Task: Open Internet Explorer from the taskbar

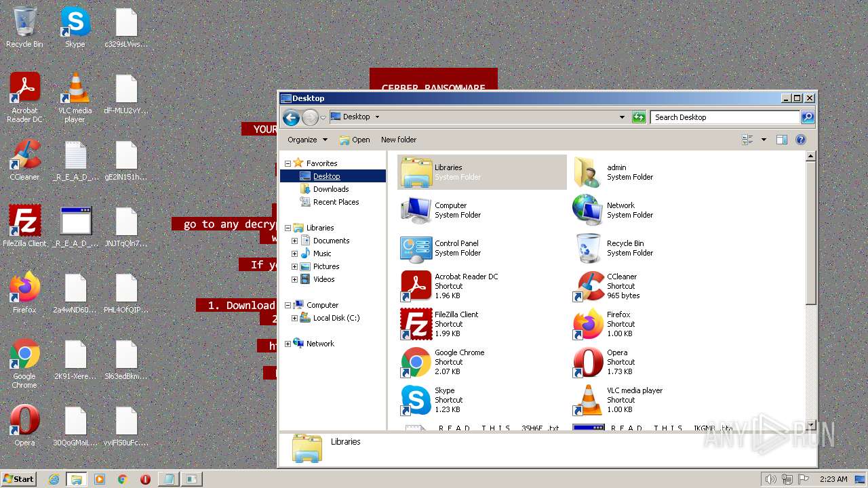Action: [x=54, y=479]
